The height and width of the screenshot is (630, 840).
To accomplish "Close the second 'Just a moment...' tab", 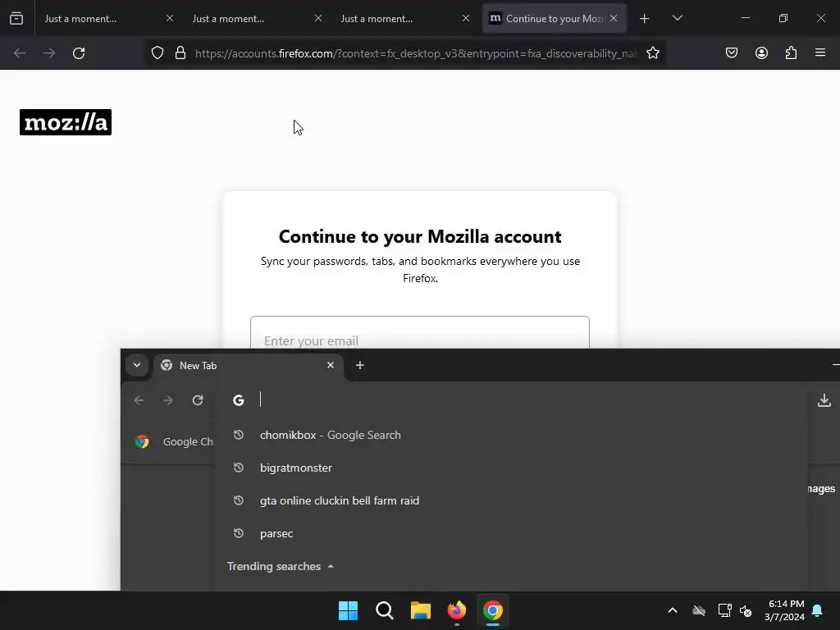I will pos(318,19).
